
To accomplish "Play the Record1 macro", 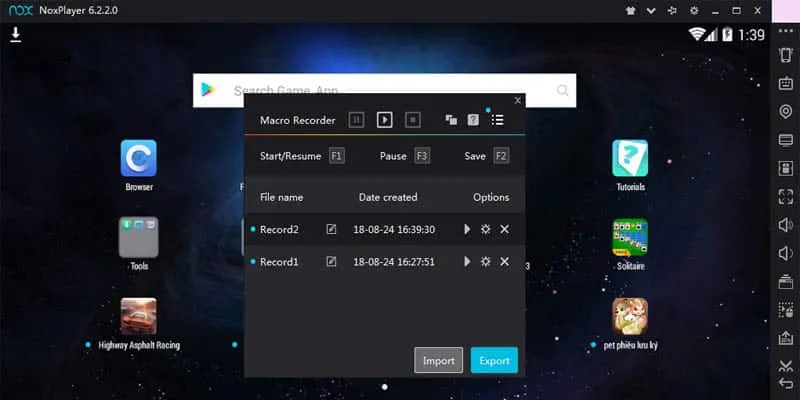I will point(467,262).
